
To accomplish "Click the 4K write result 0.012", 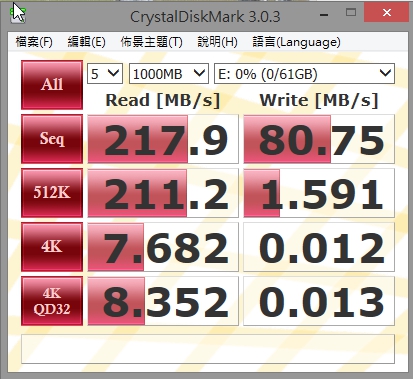I will (x=319, y=247).
